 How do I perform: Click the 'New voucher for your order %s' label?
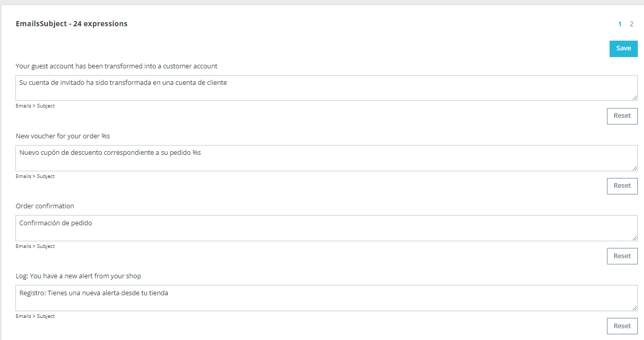63,136
